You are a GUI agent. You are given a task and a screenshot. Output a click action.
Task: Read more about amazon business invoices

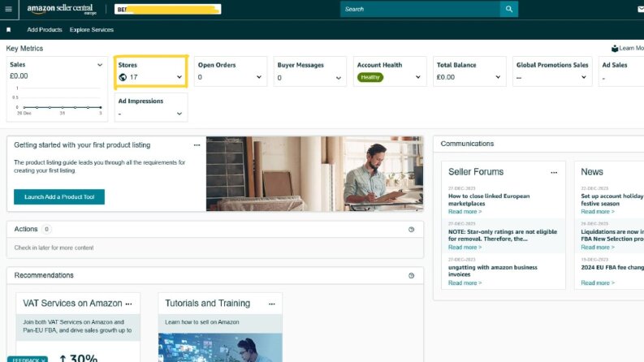pyautogui.click(x=465, y=283)
